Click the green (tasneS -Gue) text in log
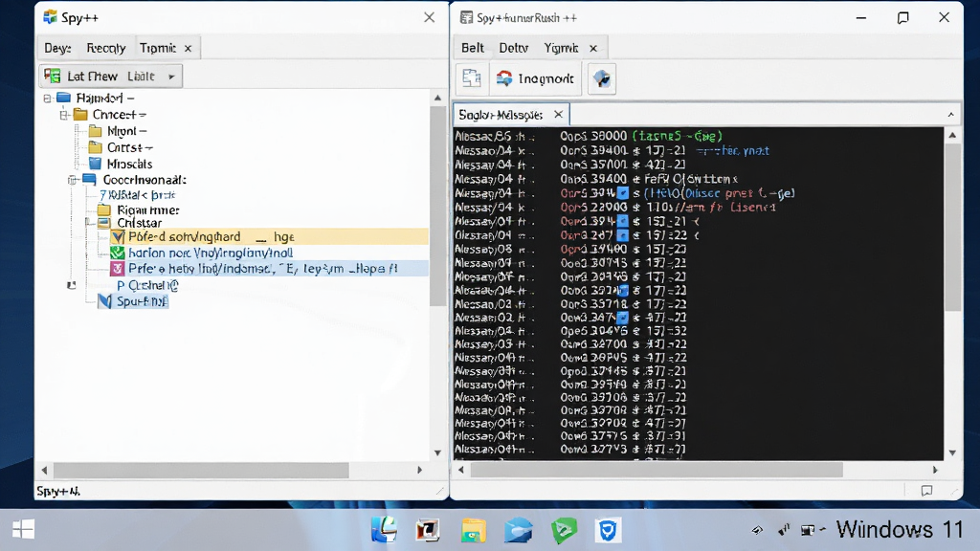The height and width of the screenshot is (551, 980). click(x=677, y=136)
